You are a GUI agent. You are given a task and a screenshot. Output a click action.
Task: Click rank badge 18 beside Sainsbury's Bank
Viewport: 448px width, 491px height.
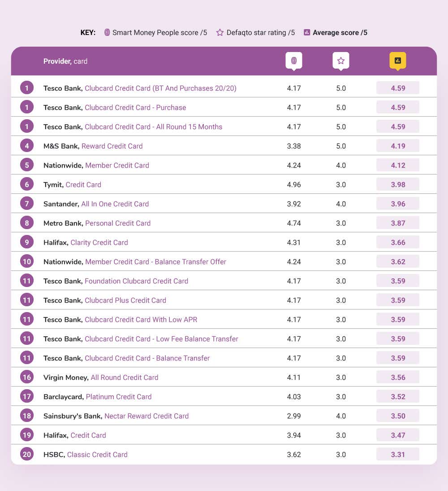27,416
